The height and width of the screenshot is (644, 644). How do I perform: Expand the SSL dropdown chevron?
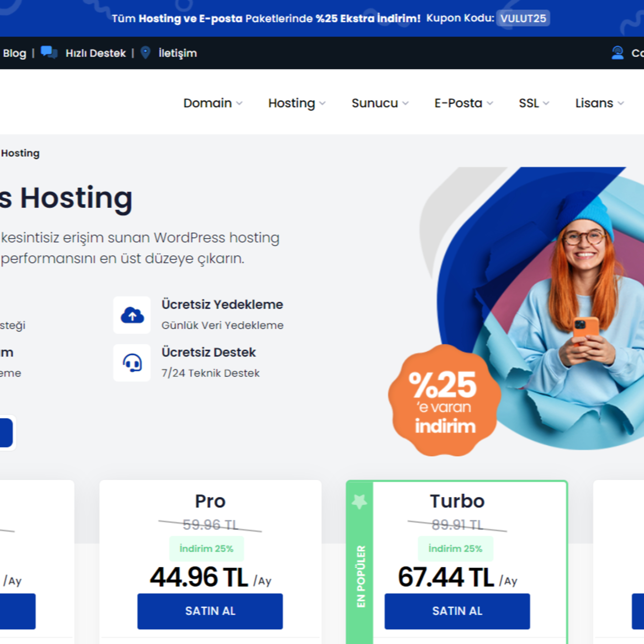[x=546, y=103]
